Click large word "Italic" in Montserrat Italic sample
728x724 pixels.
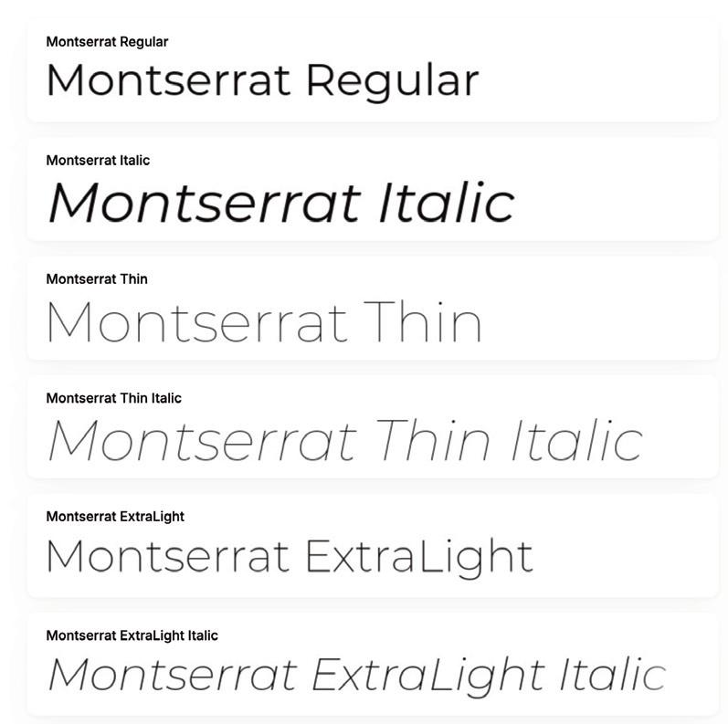pyautogui.click(x=446, y=202)
